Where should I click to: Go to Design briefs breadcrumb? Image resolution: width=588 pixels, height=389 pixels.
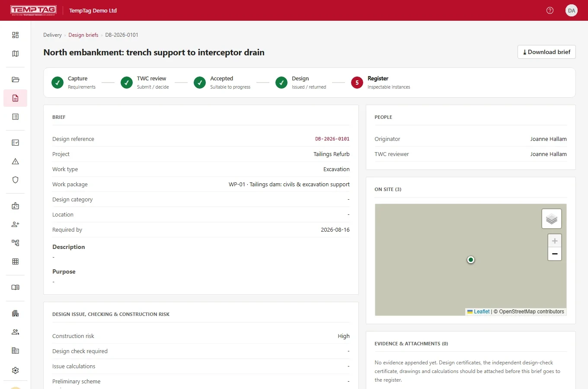83,35
